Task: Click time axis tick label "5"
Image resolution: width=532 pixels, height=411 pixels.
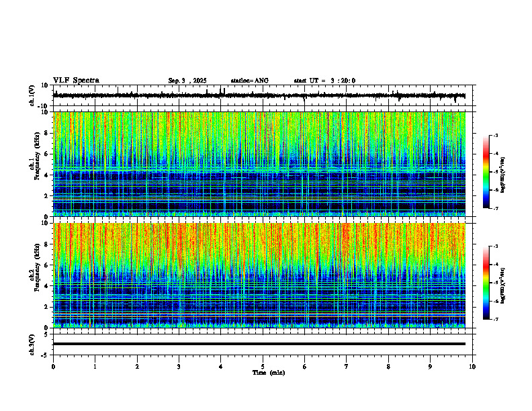Action: (263, 367)
